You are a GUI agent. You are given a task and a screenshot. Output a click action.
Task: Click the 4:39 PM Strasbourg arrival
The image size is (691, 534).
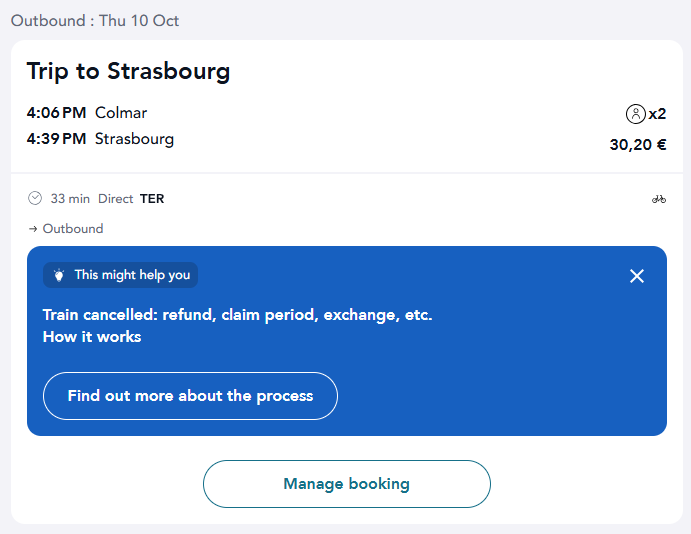pos(100,139)
